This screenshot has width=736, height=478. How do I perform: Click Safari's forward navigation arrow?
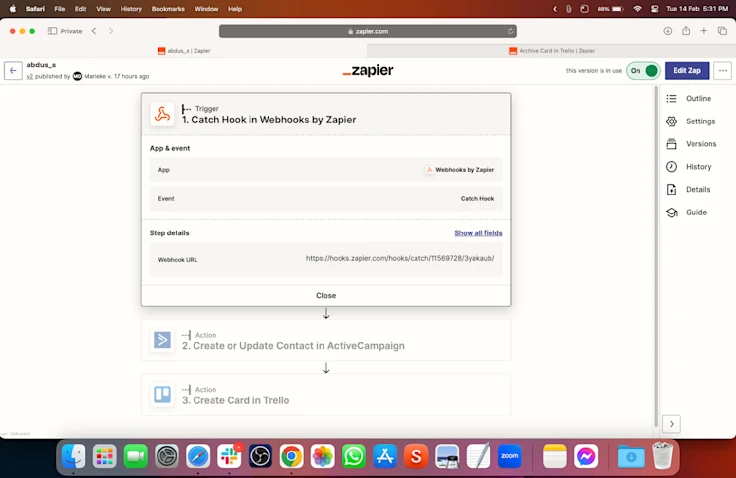pos(111,31)
